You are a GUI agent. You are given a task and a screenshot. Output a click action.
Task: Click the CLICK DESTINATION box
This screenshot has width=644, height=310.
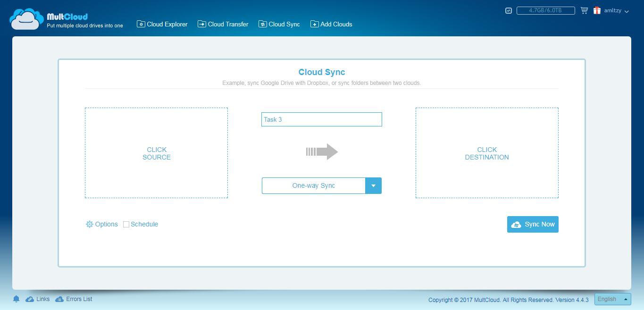pyautogui.click(x=487, y=153)
